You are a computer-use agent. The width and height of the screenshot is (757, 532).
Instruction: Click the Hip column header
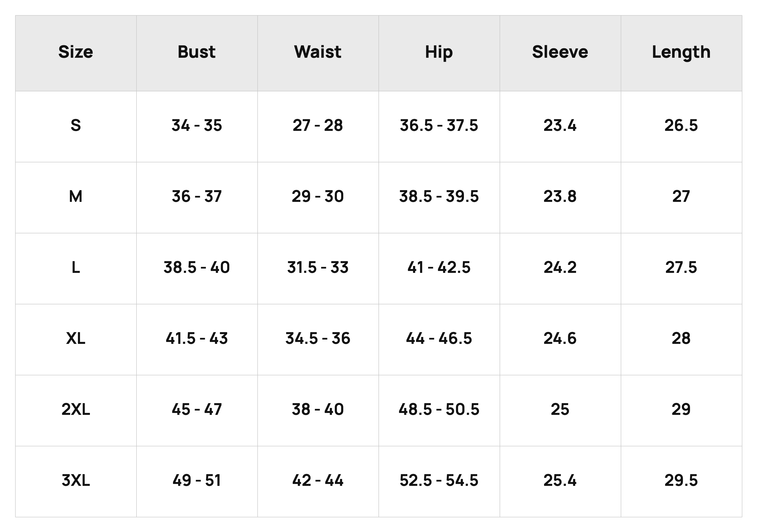[439, 52]
